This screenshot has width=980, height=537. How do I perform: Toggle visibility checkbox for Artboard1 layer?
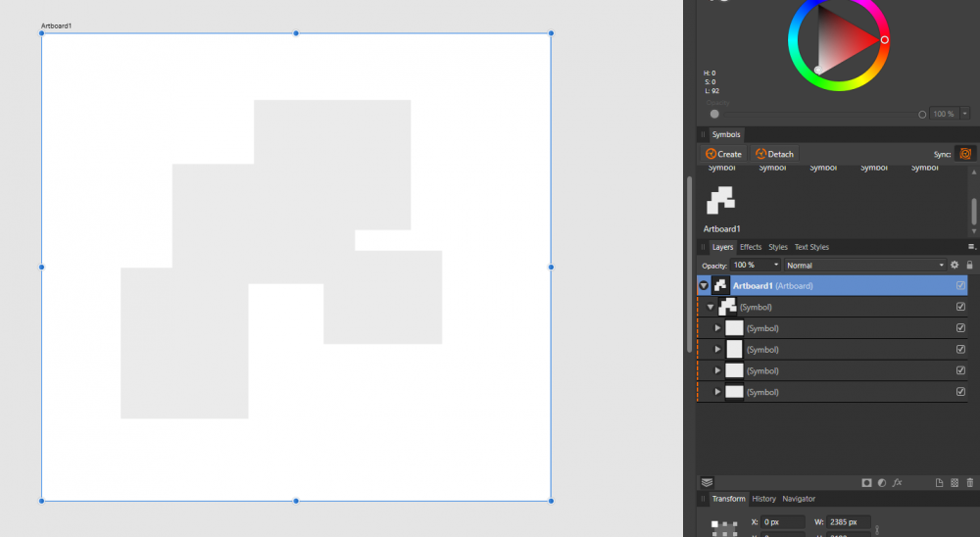point(960,285)
